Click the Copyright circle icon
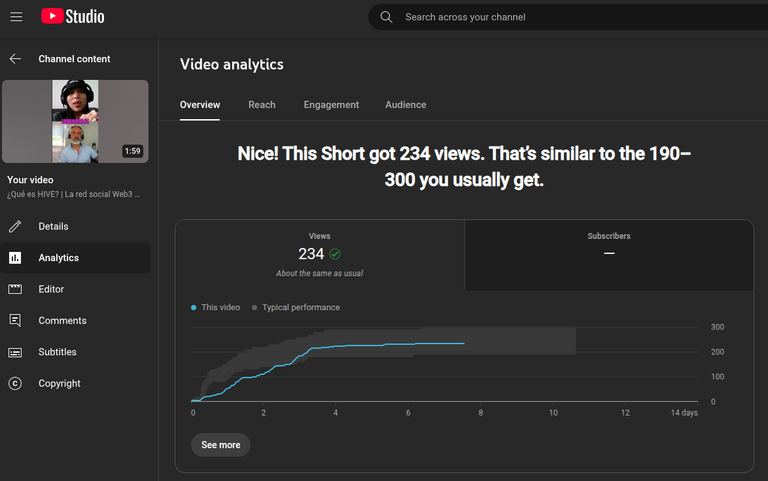 pyautogui.click(x=15, y=384)
